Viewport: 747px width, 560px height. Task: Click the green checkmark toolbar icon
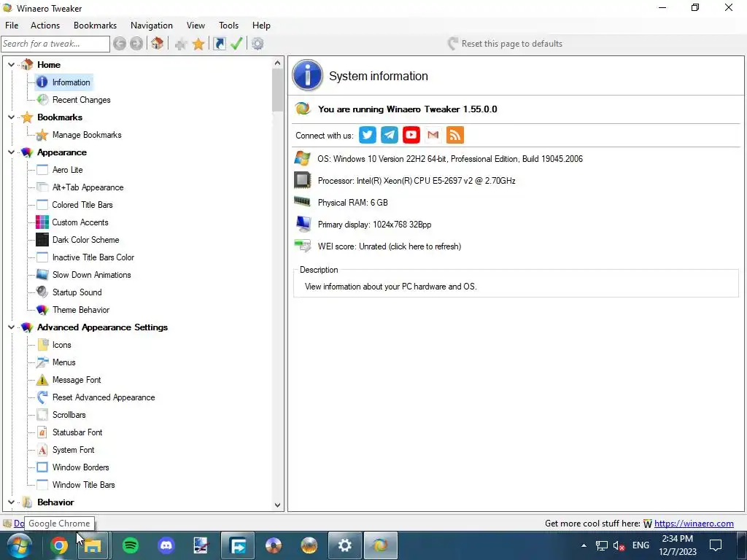click(x=236, y=44)
